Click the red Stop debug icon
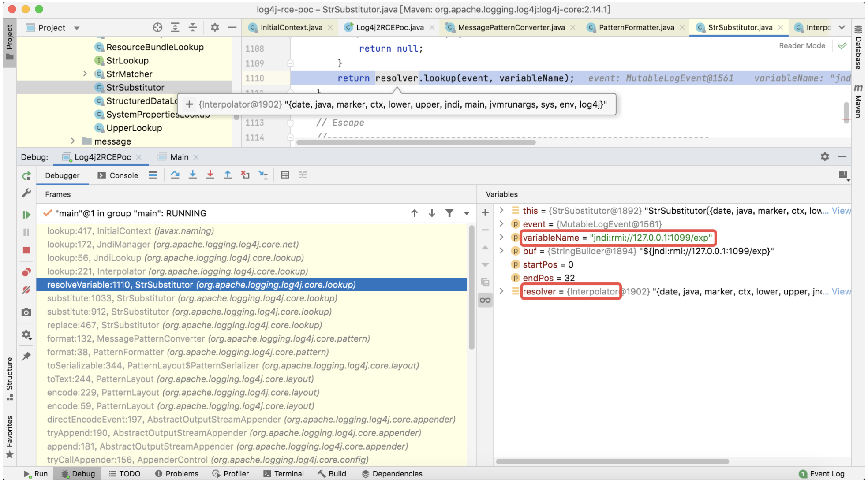Viewport: 868px width, 483px height. click(x=26, y=250)
